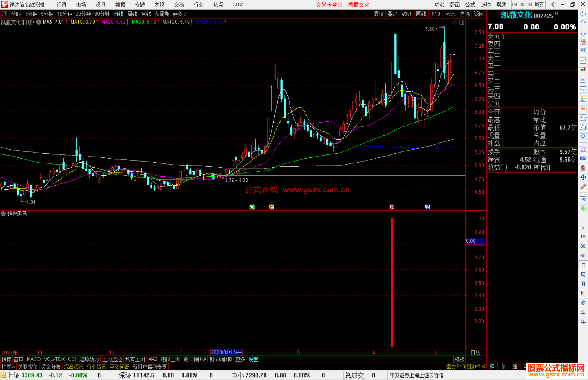The width and height of the screenshot is (588, 380).
Task: Click the left arrow back icon in sidebar
Action: point(583,14)
